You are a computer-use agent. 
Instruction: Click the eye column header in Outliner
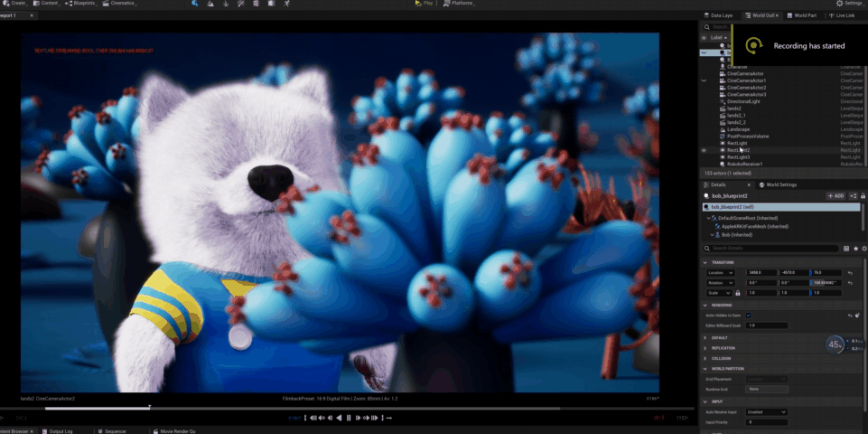705,38
